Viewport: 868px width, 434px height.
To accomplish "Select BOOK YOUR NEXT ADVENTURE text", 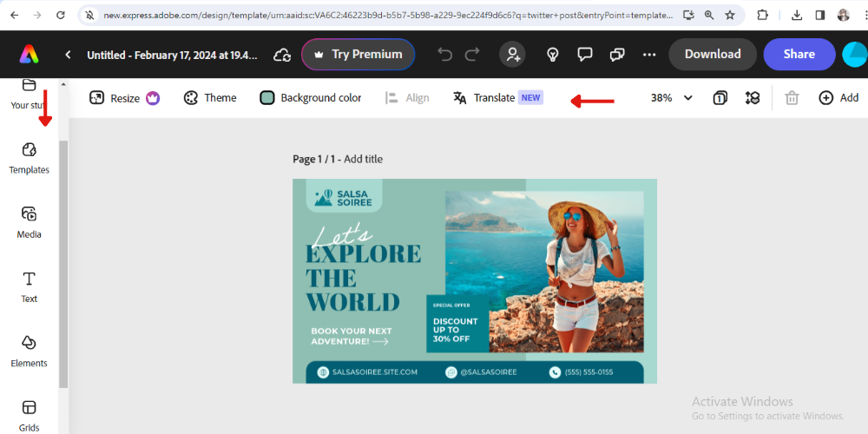I will click(351, 336).
